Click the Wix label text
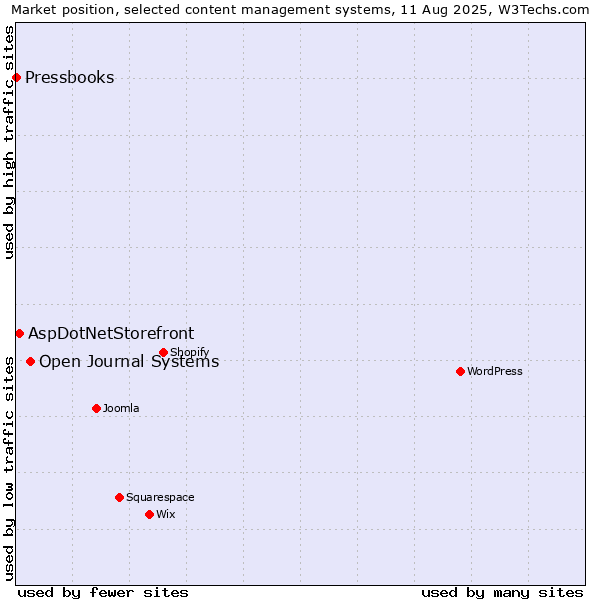The image size is (600, 600). click(166, 515)
